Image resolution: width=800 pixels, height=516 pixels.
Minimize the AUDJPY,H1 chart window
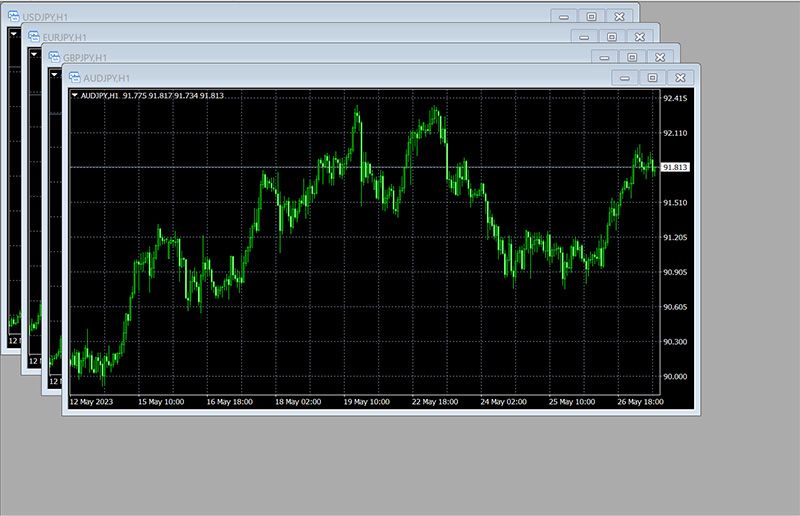coord(624,77)
